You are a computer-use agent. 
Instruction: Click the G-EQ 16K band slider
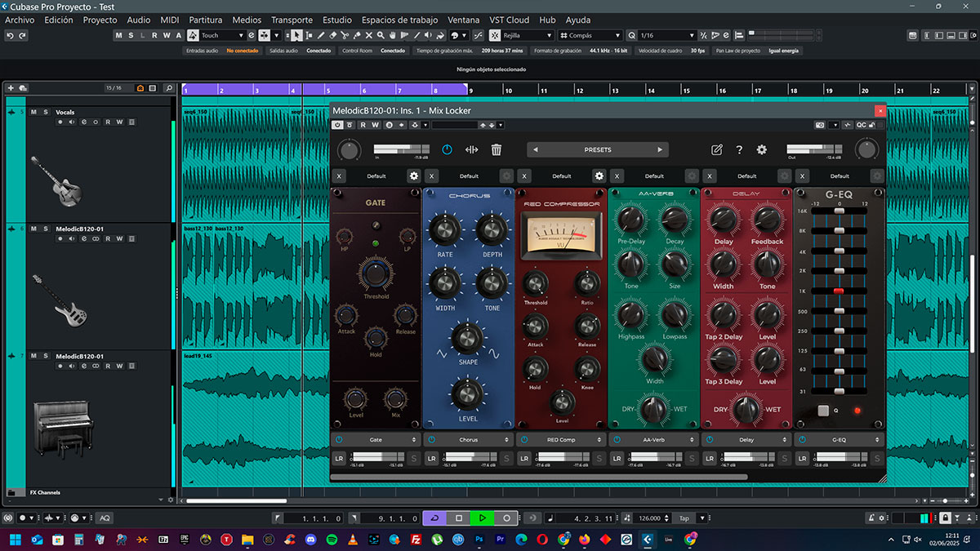(838, 211)
